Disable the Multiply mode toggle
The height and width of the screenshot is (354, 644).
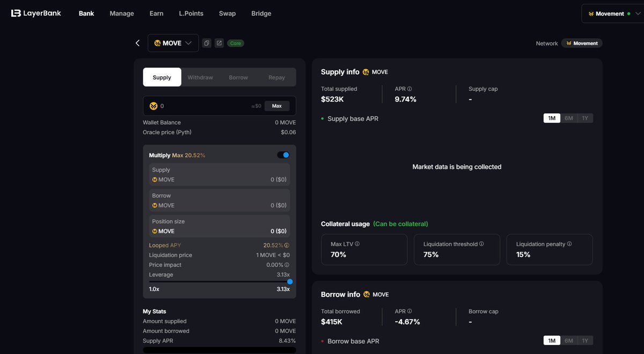[283, 155]
